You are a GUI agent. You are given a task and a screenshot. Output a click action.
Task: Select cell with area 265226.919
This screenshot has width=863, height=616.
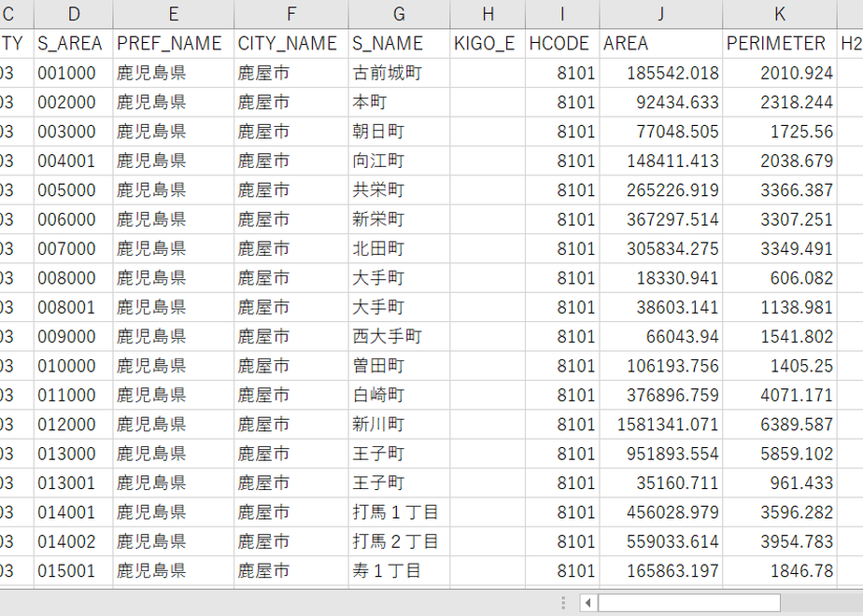(661, 190)
